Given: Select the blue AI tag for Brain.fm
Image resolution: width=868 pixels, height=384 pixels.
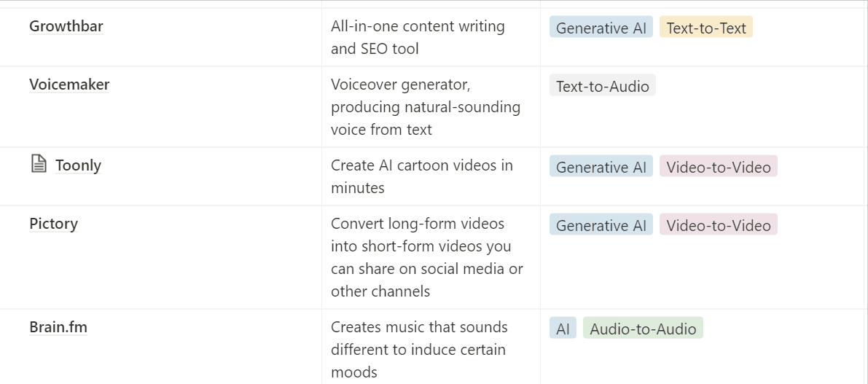Looking at the screenshot, I should coord(563,328).
